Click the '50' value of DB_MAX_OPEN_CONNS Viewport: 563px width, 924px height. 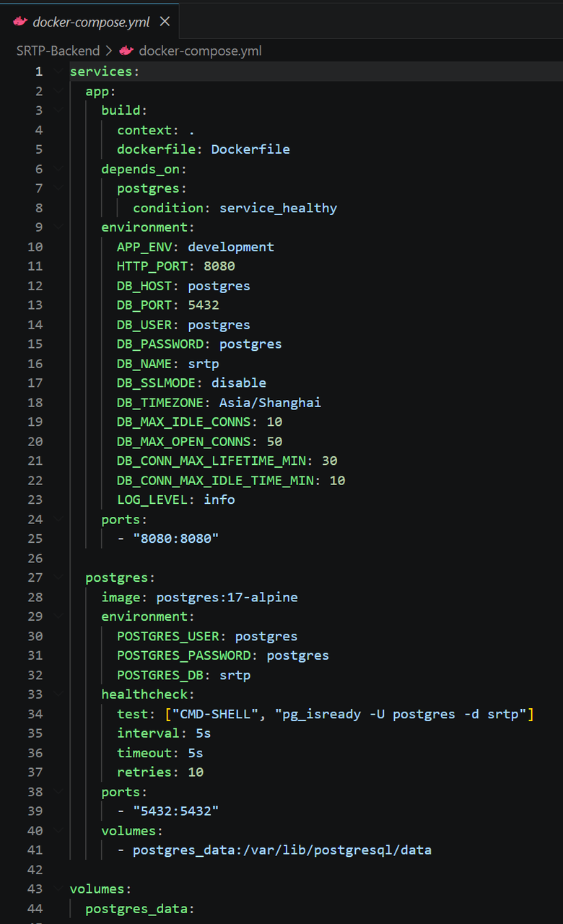point(274,442)
